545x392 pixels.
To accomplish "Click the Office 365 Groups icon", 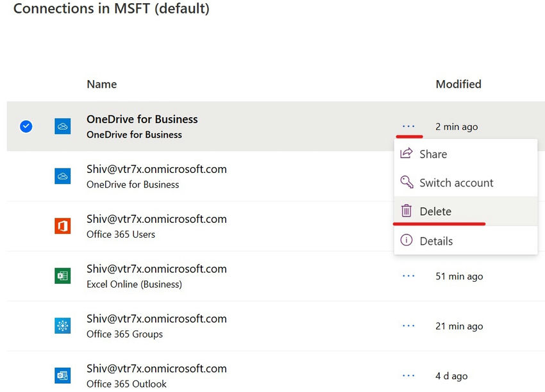I will (x=62, y=326).
